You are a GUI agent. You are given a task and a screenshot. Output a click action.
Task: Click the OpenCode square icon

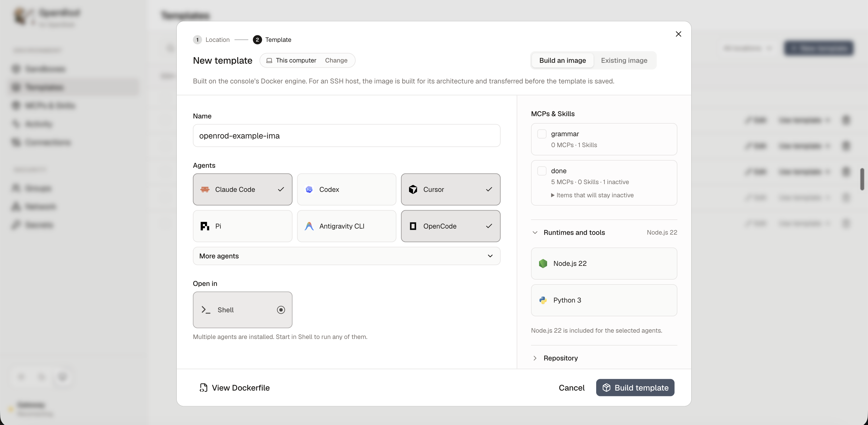[413, 226]
